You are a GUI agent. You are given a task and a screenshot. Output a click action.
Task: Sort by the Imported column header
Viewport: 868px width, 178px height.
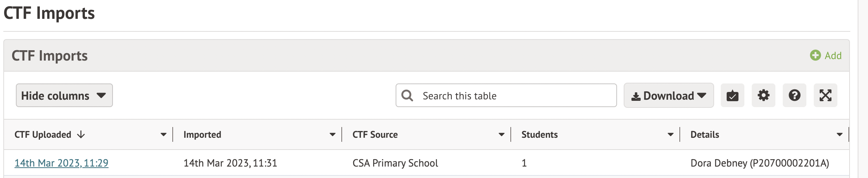202,135
